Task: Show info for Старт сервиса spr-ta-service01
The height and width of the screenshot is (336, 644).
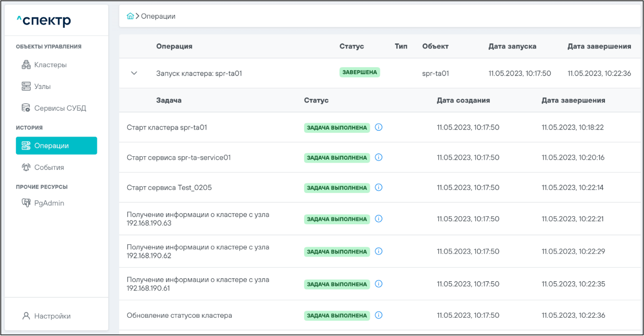Action: click(x=379, y=158)
